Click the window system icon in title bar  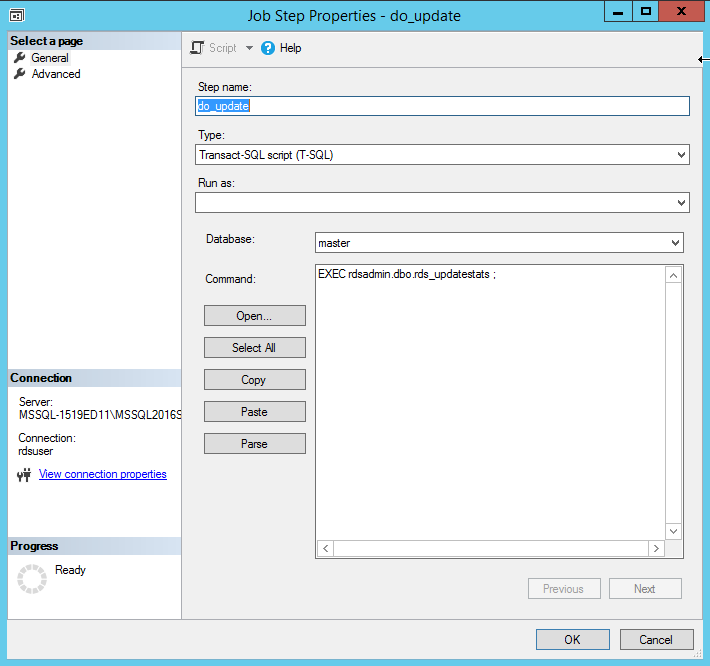[17, 15]
